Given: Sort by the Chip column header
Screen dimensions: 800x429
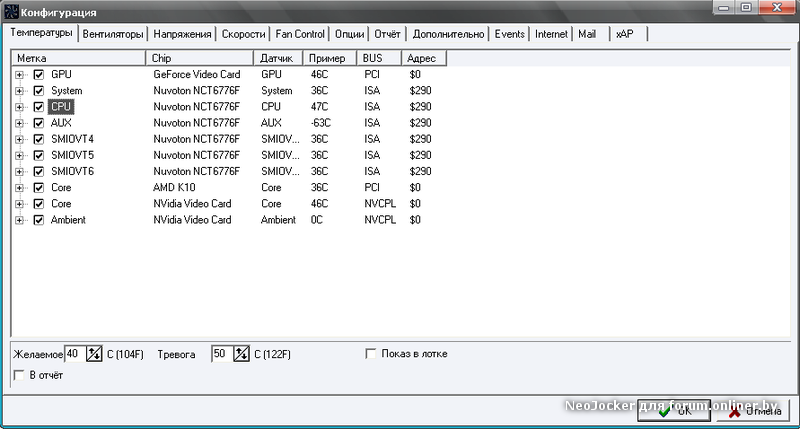Looking at the screenshot, I should [199, 58].
